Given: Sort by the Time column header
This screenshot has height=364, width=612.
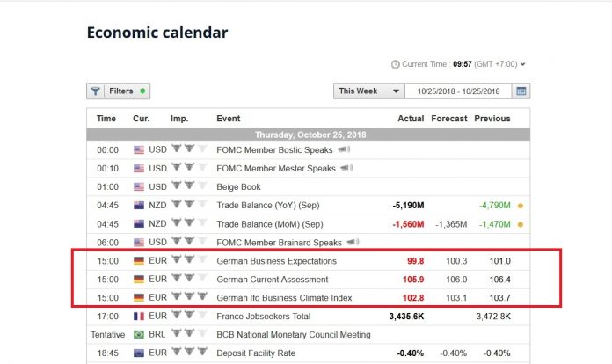Looking at the screenshot, I should click(x=106, y=119).
